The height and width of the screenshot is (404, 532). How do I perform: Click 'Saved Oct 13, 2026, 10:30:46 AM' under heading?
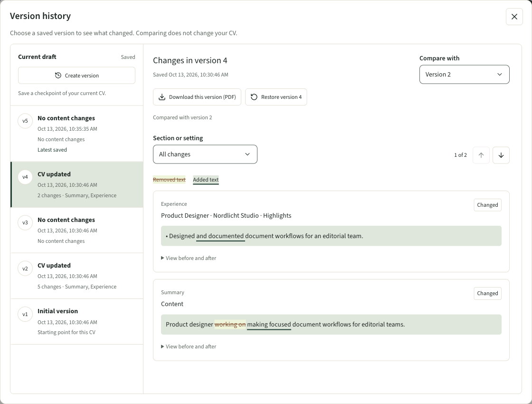click(x=190, y=75)
